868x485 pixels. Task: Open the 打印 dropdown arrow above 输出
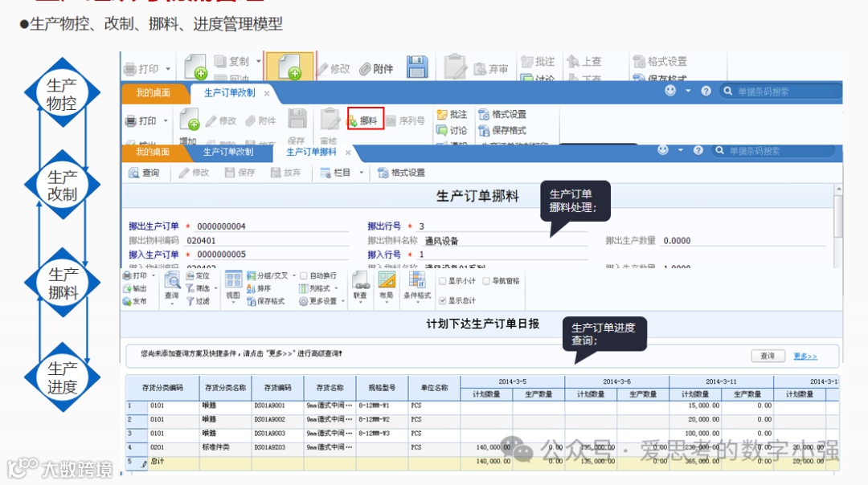click(154, 275)
